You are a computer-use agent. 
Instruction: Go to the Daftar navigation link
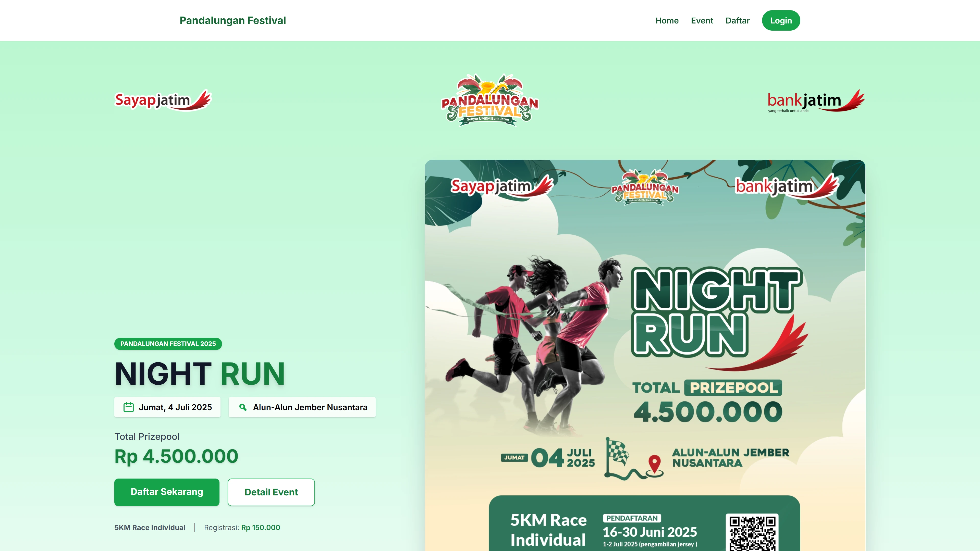click(737, 20)
